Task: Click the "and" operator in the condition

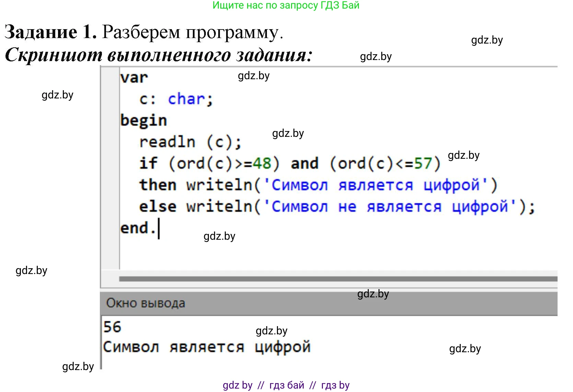Action: [305, 164]
